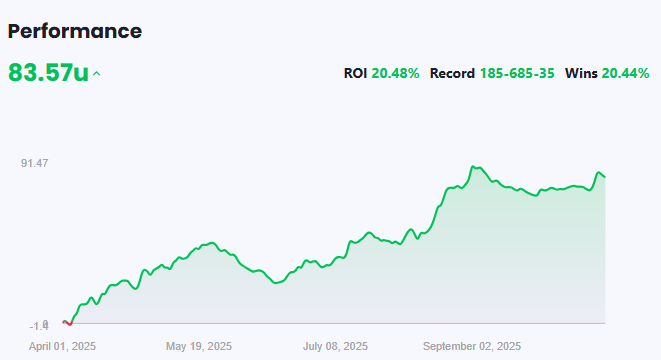Viewport: 661px width, 360px height.
Task: Click the 91.47 y-axis label
Action: [35, 163]
